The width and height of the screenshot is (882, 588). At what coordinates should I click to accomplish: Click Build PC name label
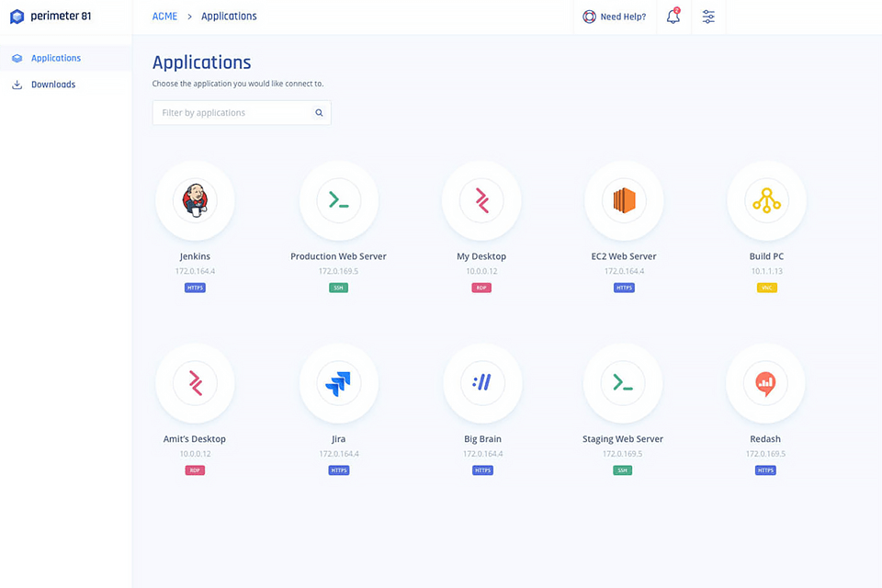click(766, 256)
